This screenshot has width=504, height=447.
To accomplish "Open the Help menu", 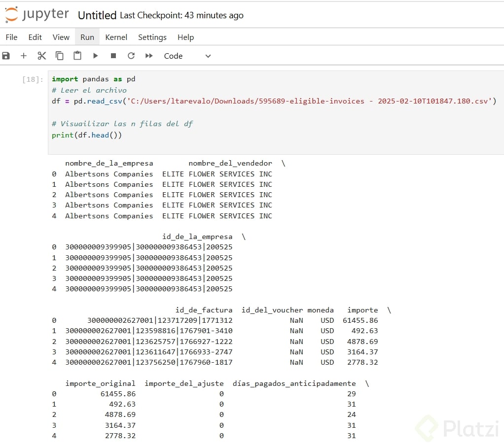I will pyautogui.click(x=186, y=37).
